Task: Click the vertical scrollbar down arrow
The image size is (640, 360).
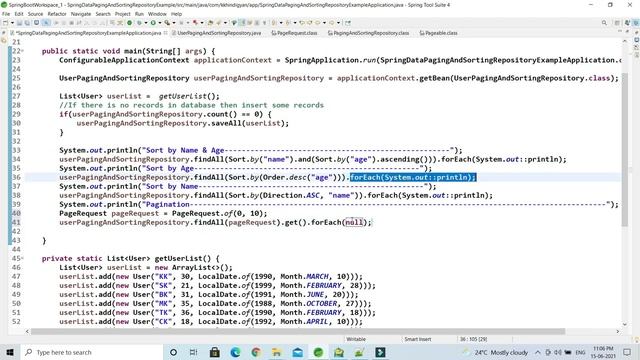Action: [x=625, y=324]
